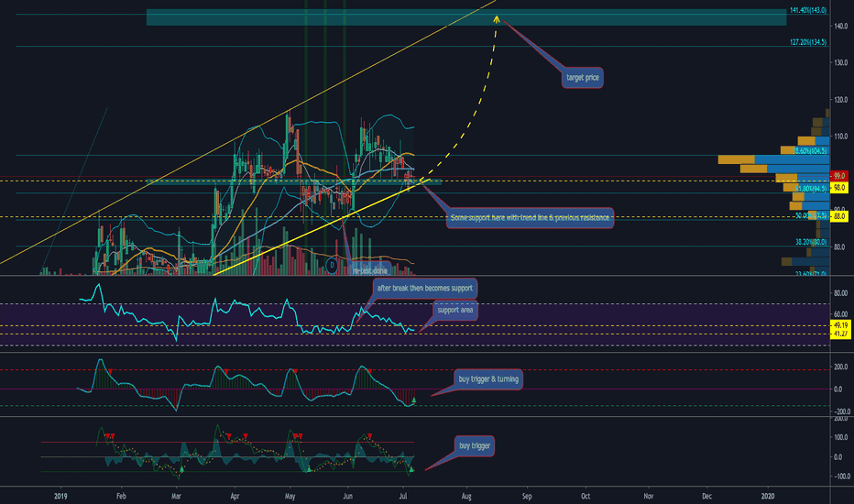Click the 110.0 value on price axis

pyautogui.click(x=840, y=137)
